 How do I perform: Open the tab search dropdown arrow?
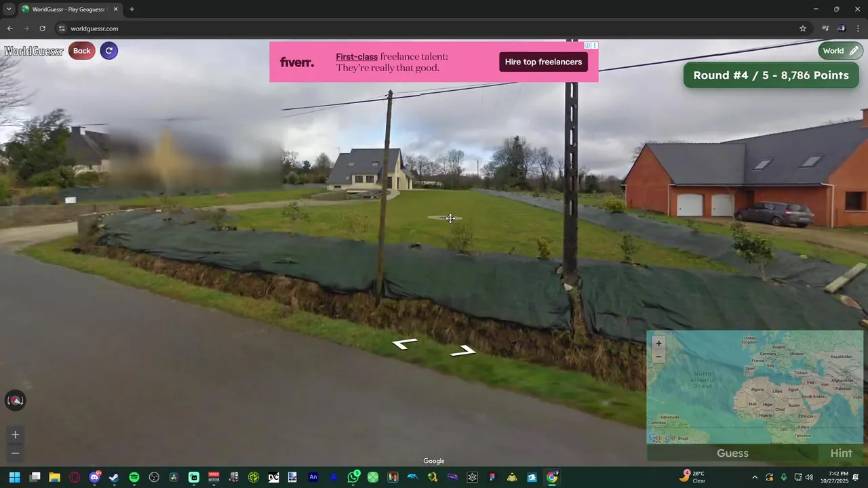[x=9, y=9]
